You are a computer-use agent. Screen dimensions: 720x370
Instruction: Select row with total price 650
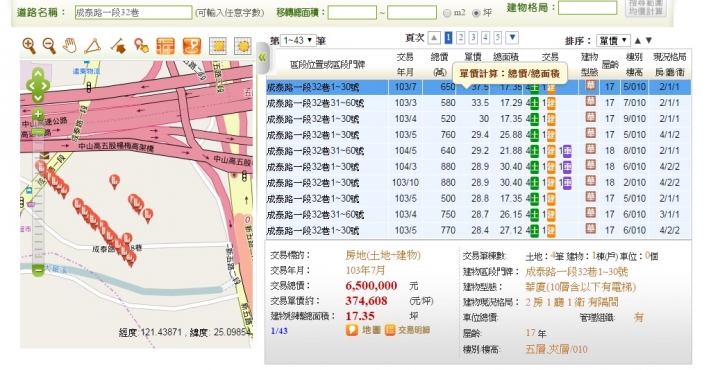coord(478,87)
